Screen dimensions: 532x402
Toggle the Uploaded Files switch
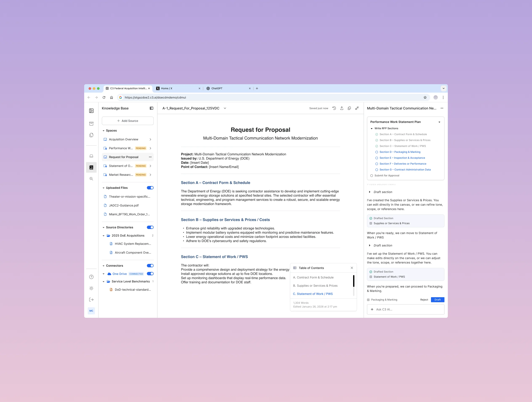150,188
